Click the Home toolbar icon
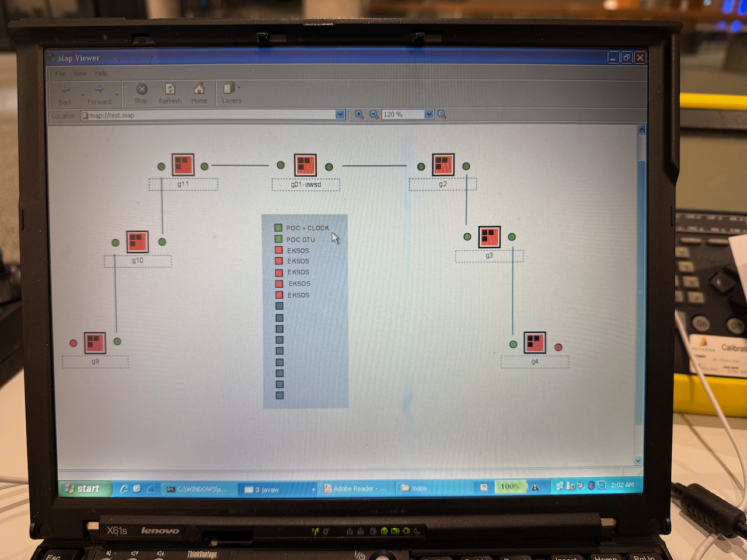 pyautogui.click(x=199, y=89)
